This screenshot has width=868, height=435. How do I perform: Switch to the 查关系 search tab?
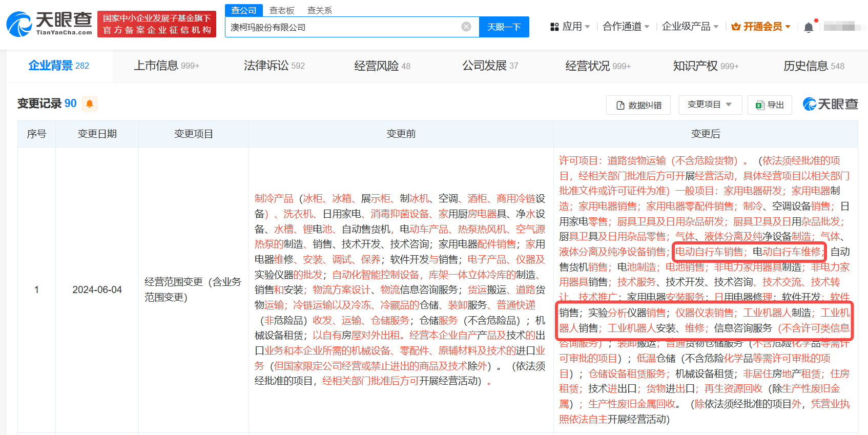tap(319, 10)
